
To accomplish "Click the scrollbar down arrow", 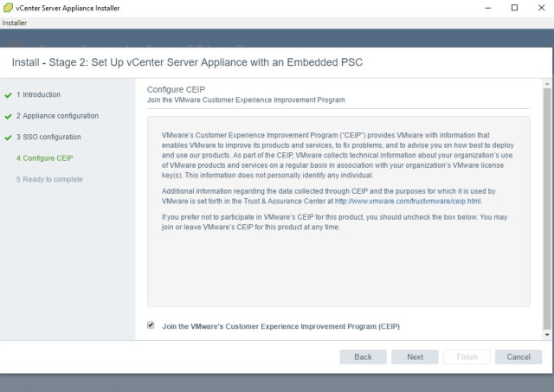I will 547,334.
